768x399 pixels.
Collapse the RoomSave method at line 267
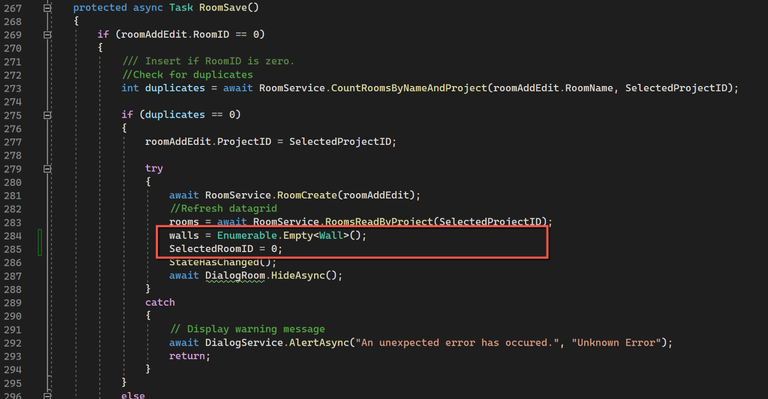pos(47,8)
